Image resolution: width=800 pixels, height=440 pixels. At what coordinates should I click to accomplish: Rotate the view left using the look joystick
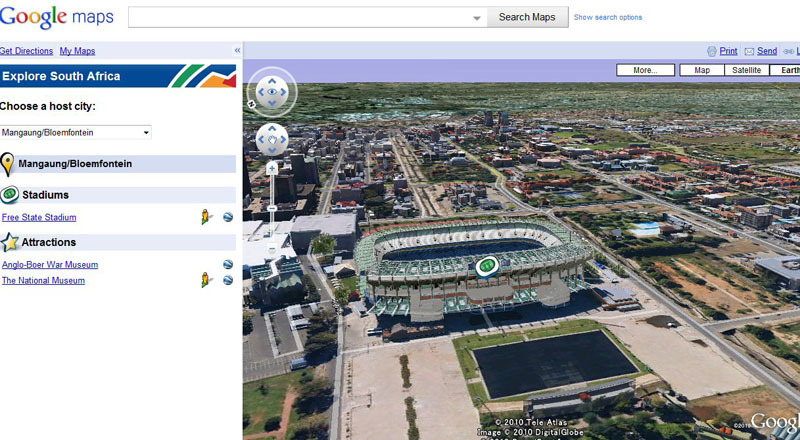tap(261, 92)
